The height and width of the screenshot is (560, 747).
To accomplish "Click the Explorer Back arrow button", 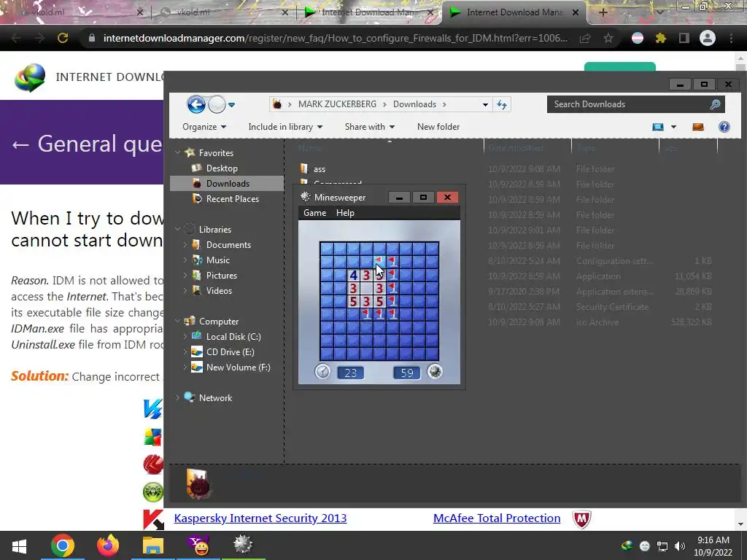I will tap(196, 104).
